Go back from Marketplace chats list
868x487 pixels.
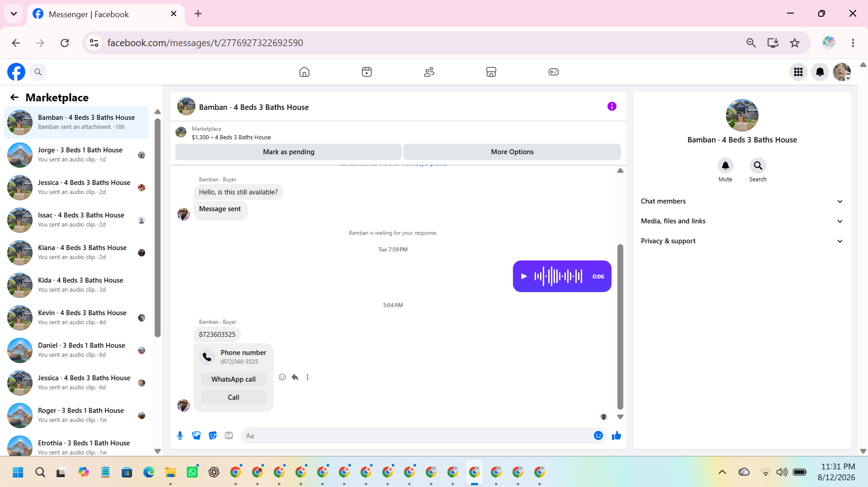pyautogui.click(x=14, y=97)
